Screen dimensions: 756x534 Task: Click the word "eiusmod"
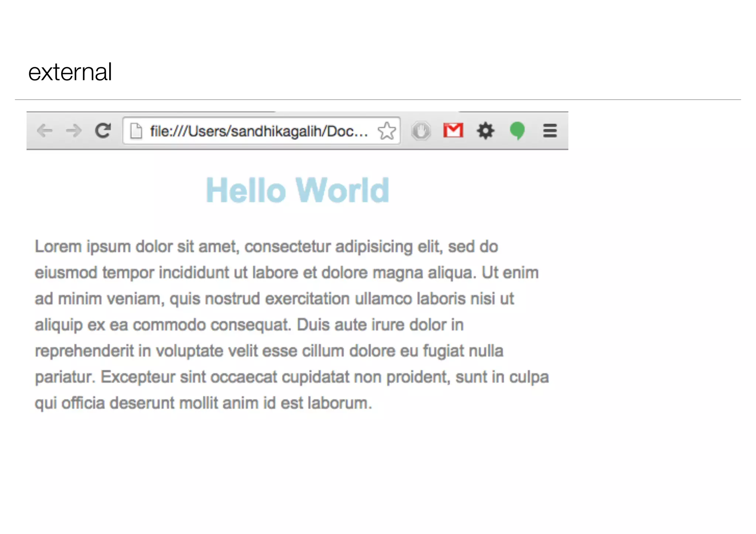point(66,273)
